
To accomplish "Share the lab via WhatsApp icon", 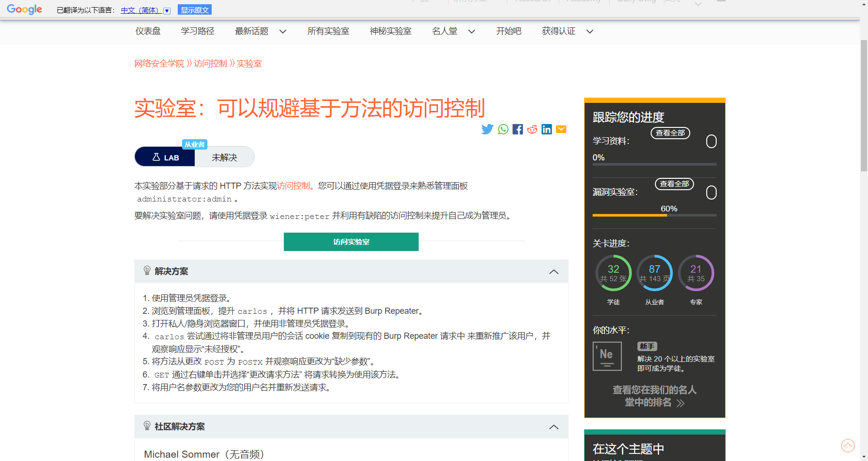I will (x=503, y=129).
